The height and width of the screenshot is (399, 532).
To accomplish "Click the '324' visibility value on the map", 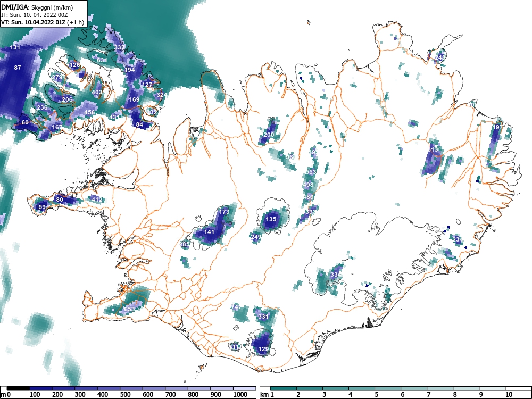I will pos(162,95).
